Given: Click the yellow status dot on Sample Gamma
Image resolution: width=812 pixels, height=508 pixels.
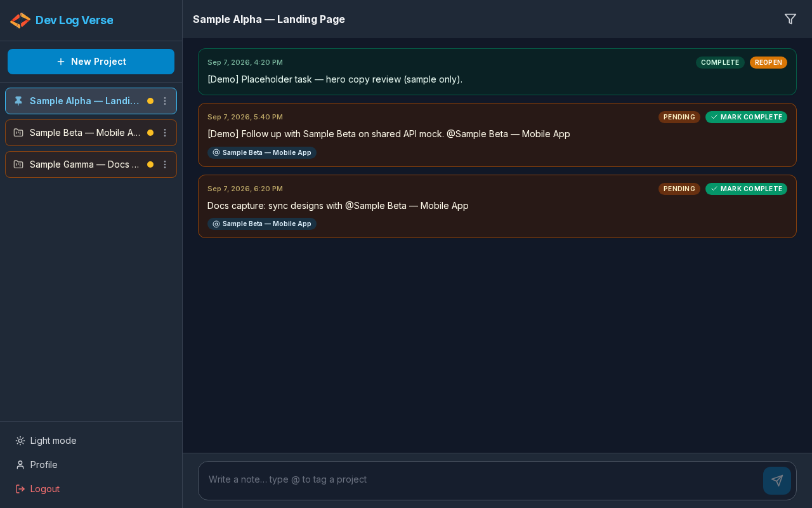Looking at the screenshot, I should [x=150, y=164].
